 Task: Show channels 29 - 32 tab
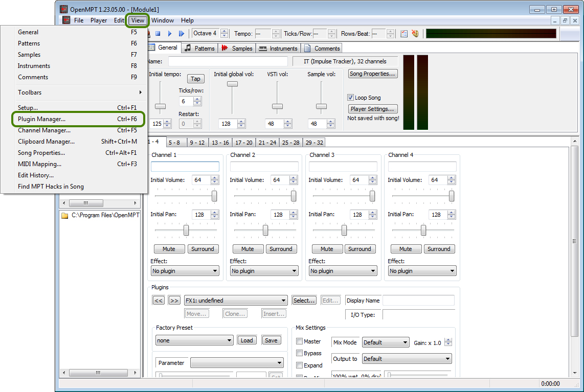pos(315,142)
